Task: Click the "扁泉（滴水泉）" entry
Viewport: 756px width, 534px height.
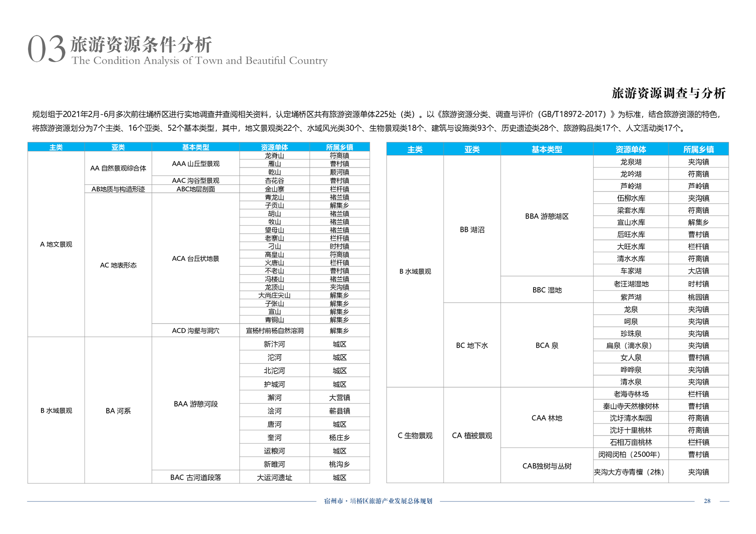Action: (x=630, y=346)
